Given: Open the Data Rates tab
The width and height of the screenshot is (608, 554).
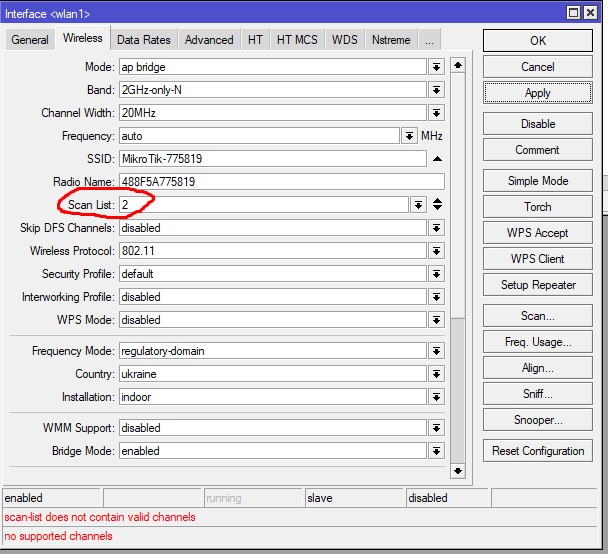Looking at the screenshot, I should 143,40.
